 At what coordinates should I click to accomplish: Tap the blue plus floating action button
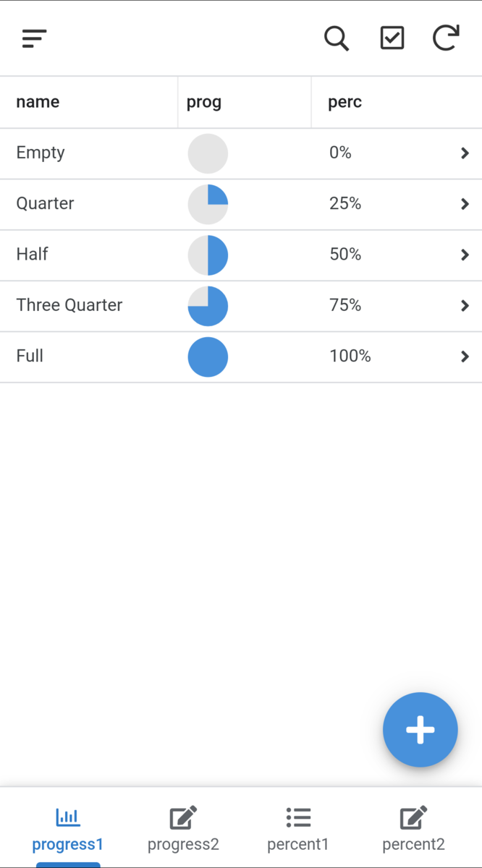coord(420,730)
